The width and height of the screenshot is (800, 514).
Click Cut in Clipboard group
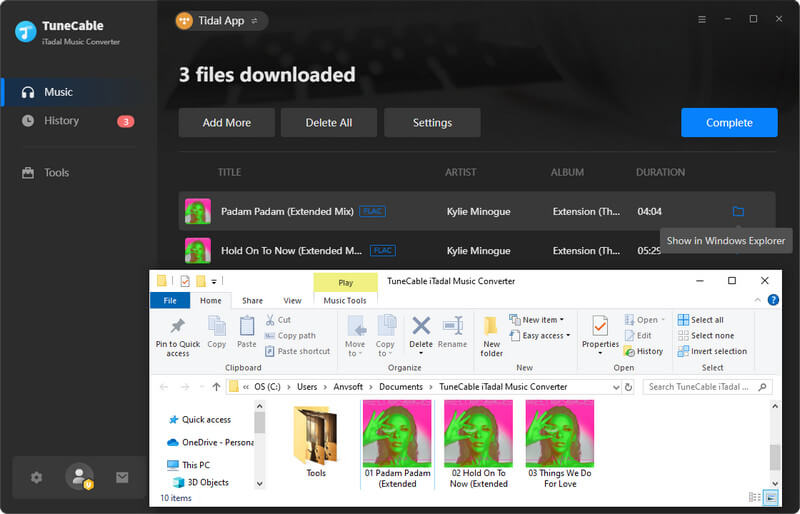[x=278, y=320]
